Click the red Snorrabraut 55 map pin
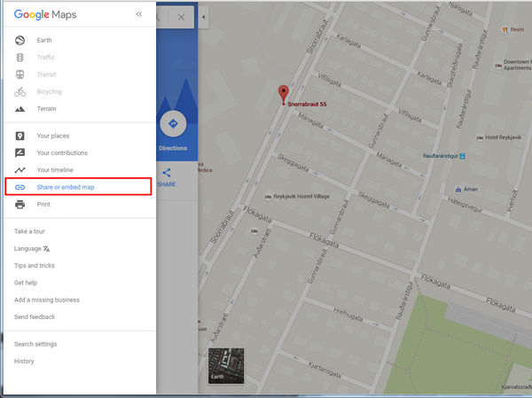 [x=284, y=95]
